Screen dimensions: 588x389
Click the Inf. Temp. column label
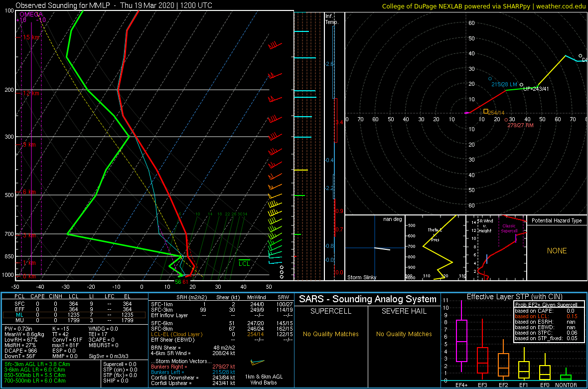click(332, 19)
